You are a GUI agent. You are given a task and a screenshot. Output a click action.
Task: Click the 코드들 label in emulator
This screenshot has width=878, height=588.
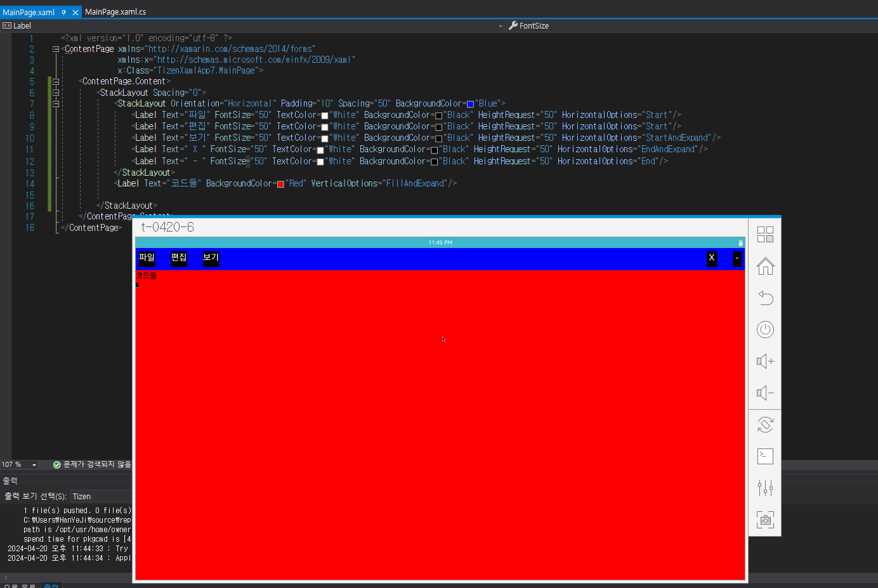click(x=146, y=275)
